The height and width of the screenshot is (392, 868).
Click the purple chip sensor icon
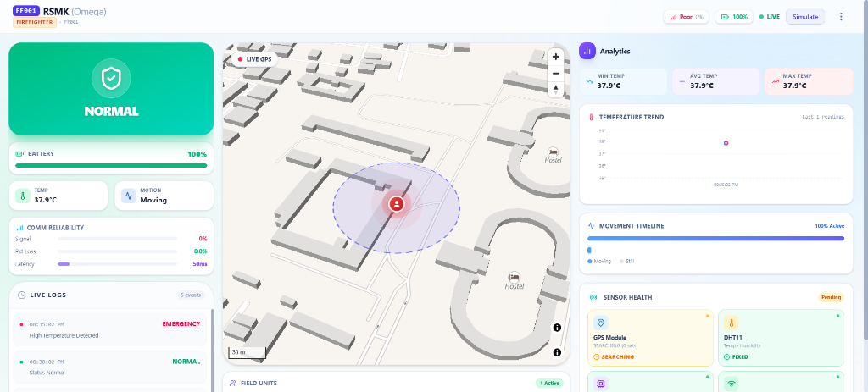click(601, 384)
